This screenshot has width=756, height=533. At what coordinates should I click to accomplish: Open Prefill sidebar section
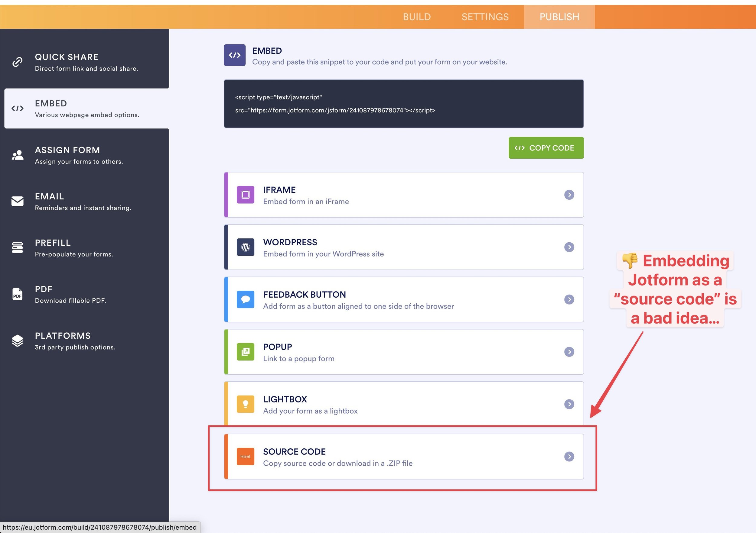(x=85, y=248)
